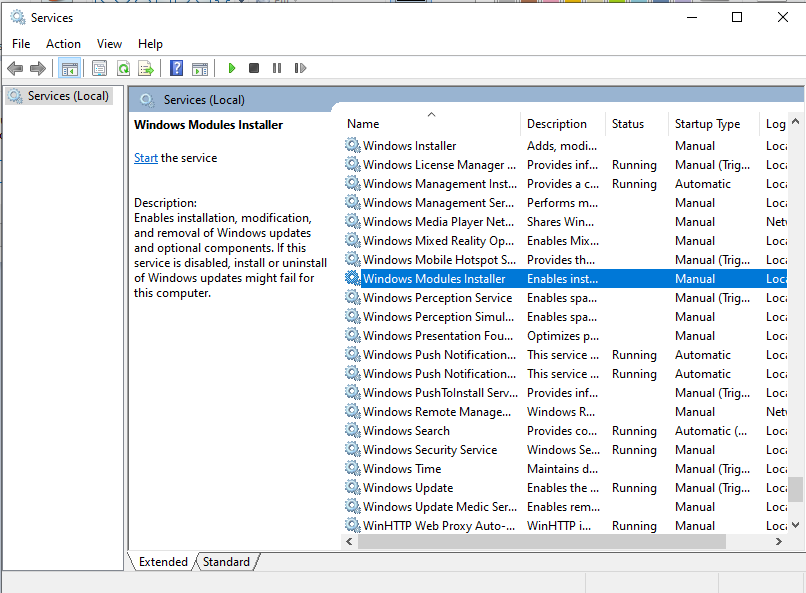Click Services gear icon in title bar
Image resolution: width=806 pixels, height=593 pixels.
[x=18, y=17]
